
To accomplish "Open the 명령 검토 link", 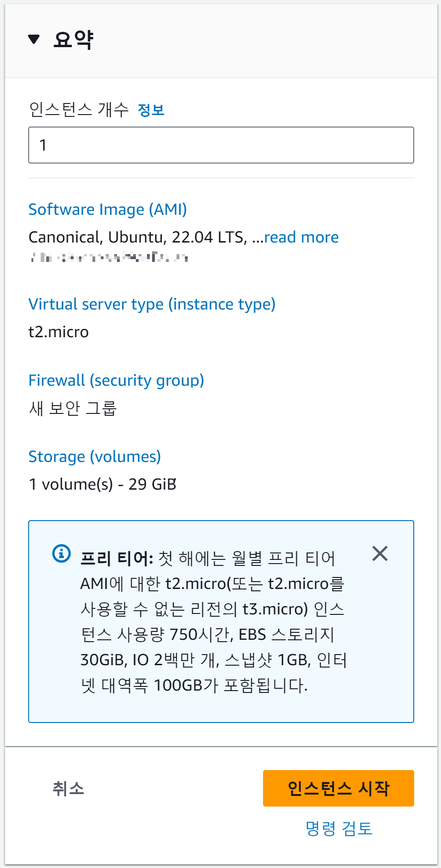I will 339,828.
